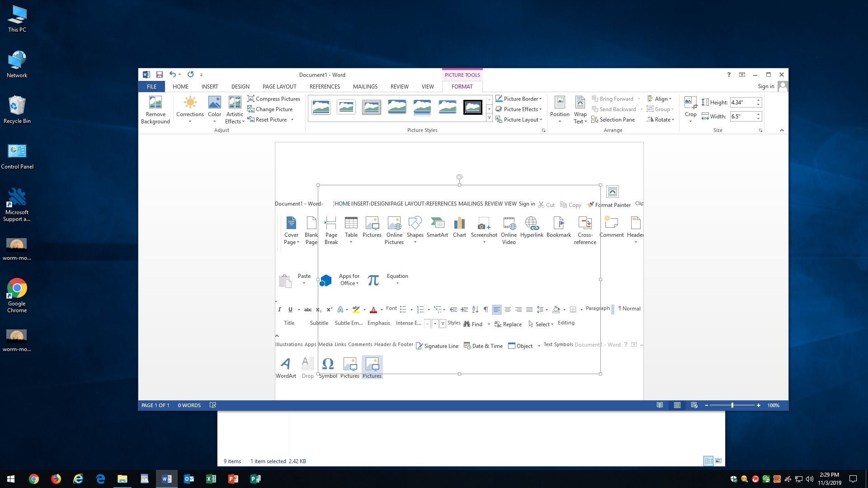
Task: Expand the Picture Border dropdown
Action: 519,99
